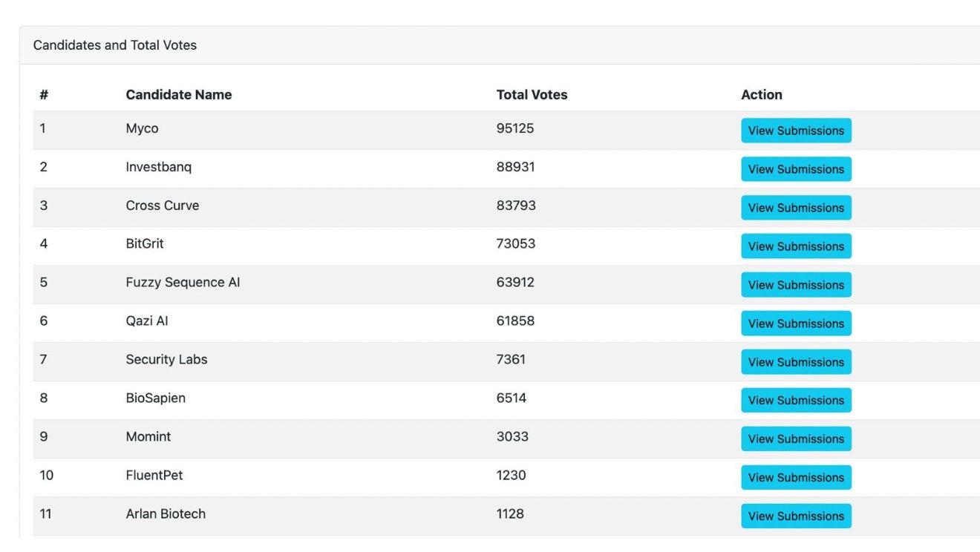Image resolution: width=980 pixels, height=552 pixels.
Task: Sort table by Candidate Name column
Action: (x=178, y=94)
